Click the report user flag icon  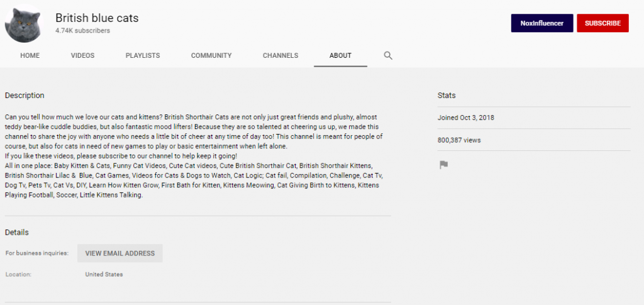pos(443,165)
